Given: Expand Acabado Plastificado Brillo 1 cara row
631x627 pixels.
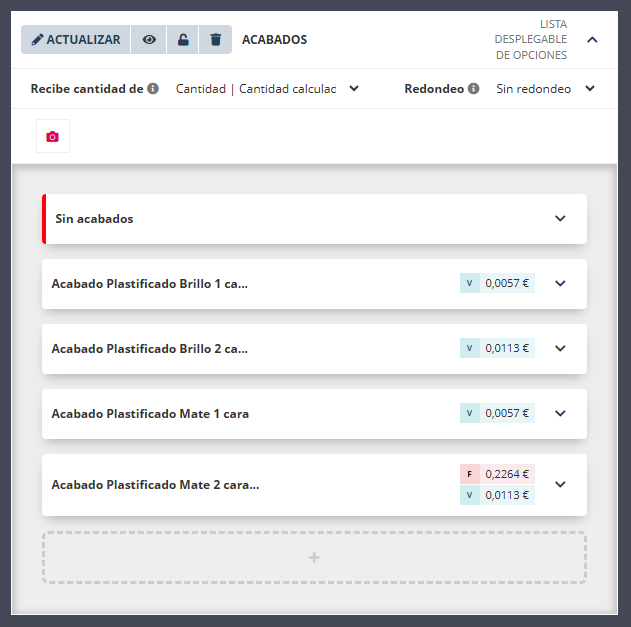Looking at the screenshot, I should click(560, 283).
